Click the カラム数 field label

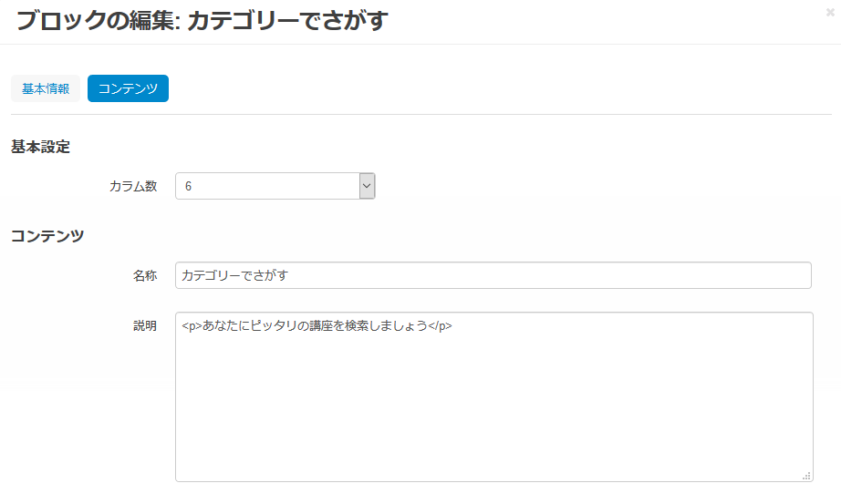click(x=133, y=186)
